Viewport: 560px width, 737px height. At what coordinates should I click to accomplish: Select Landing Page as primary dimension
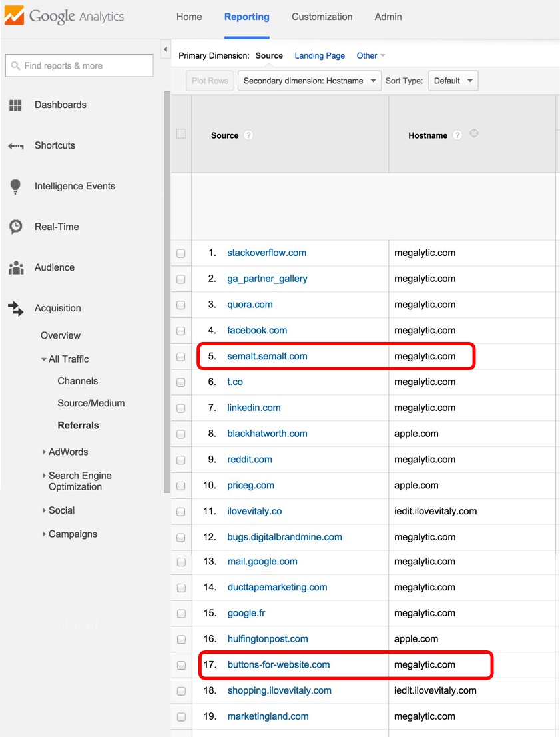[x=320, y=56]
